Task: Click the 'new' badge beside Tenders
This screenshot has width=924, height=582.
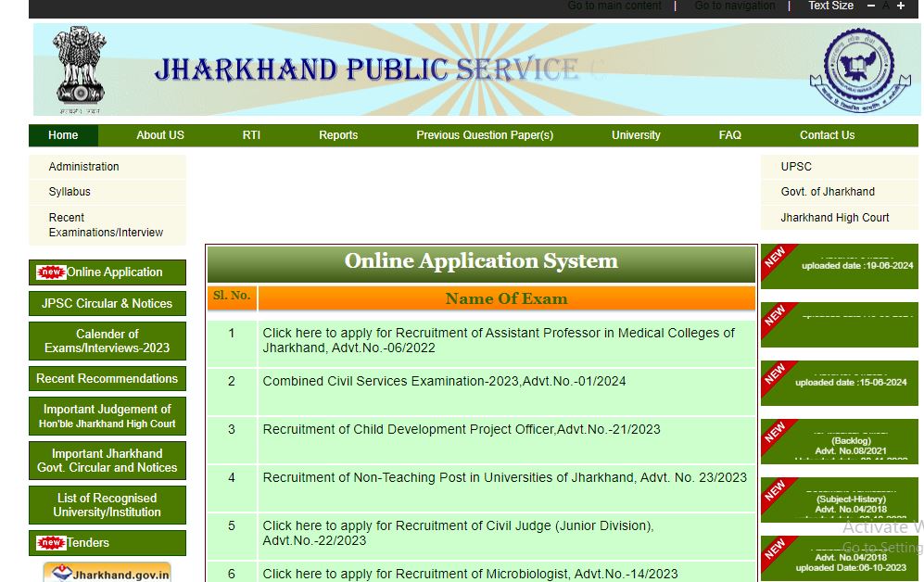Action: pos(50,543)
